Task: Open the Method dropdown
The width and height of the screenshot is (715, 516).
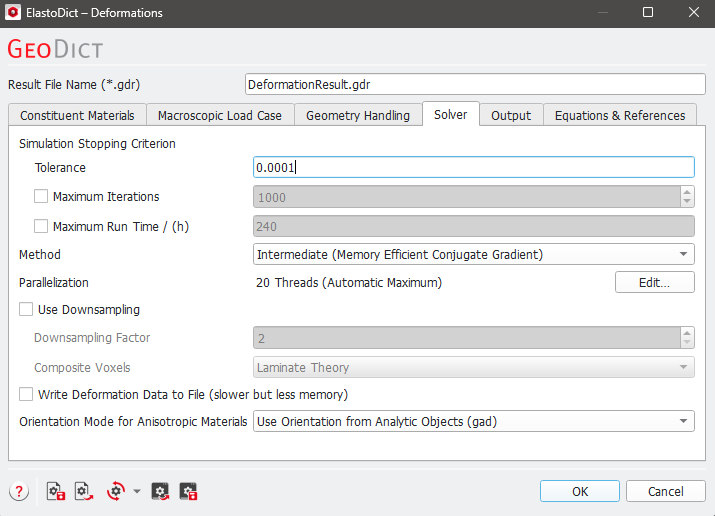Action: [x=473, y=254]
